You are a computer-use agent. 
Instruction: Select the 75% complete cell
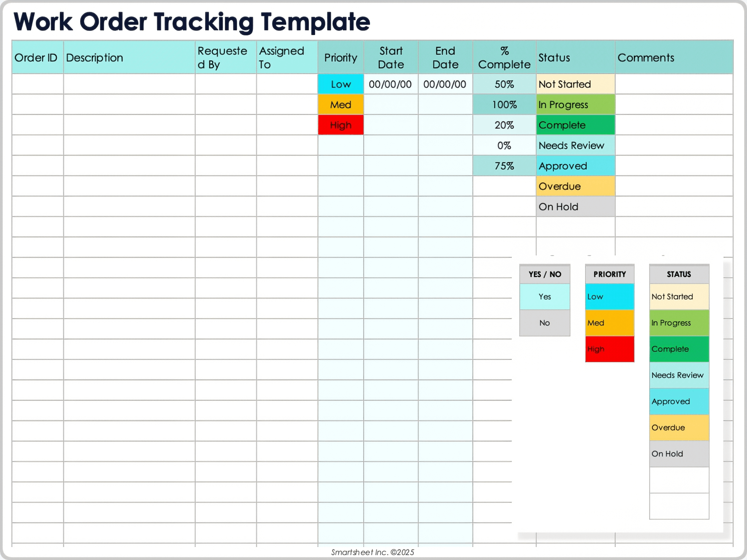coord(504,166)
